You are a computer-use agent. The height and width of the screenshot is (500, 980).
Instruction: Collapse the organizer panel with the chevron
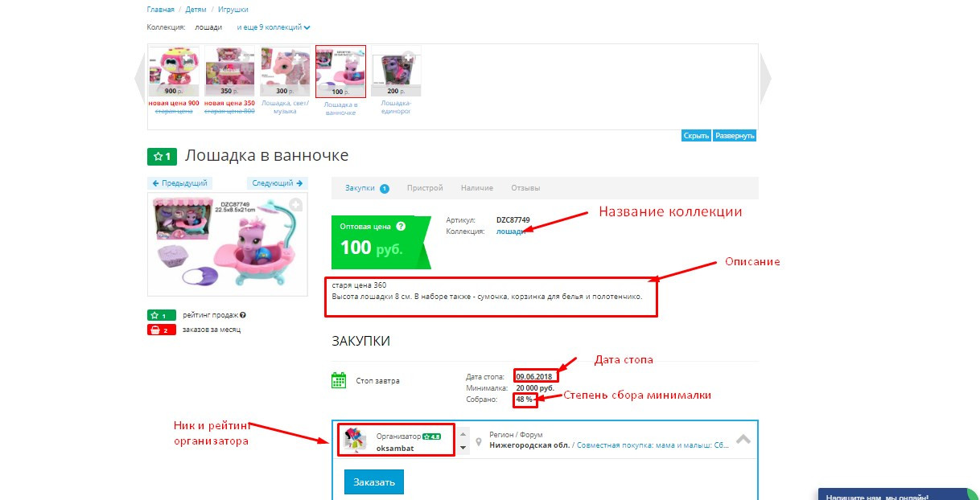[743, 440]
